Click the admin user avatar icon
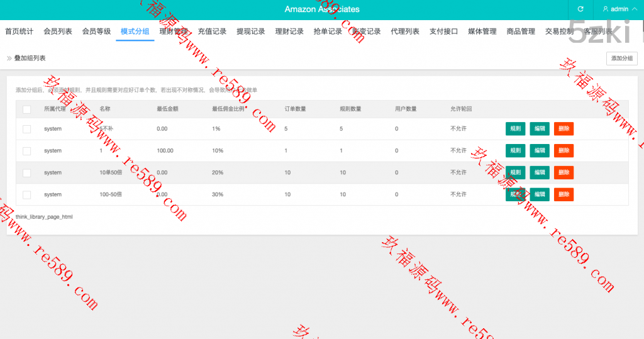The height and width of the screenshot is (339, 644). (x=605, y=9)
